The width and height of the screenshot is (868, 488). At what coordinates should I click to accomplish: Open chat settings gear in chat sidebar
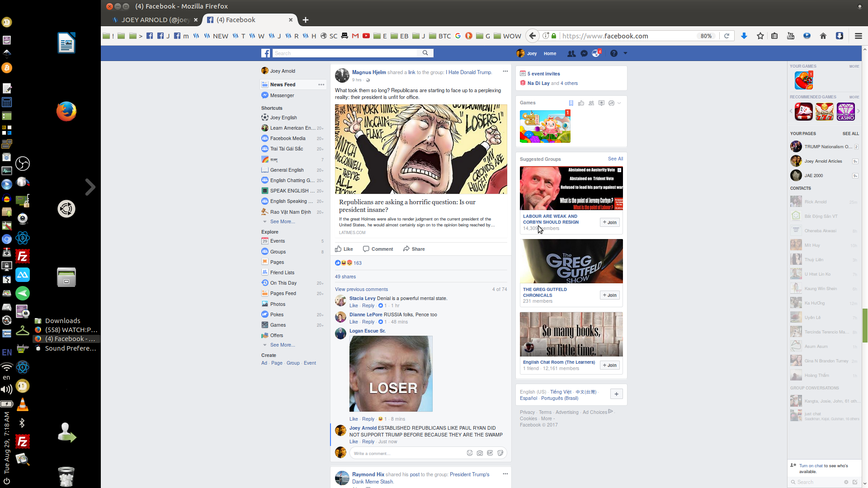[x=846, y=482]
